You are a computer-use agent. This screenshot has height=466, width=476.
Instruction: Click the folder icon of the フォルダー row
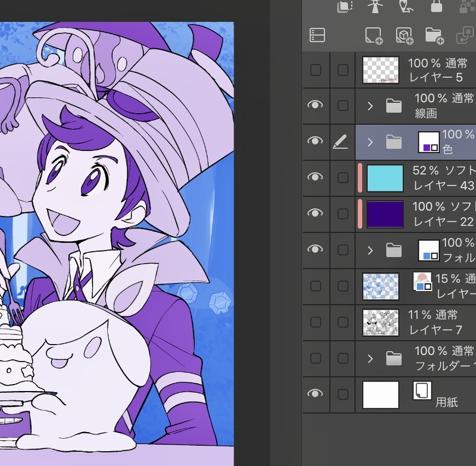click(394, 358)
